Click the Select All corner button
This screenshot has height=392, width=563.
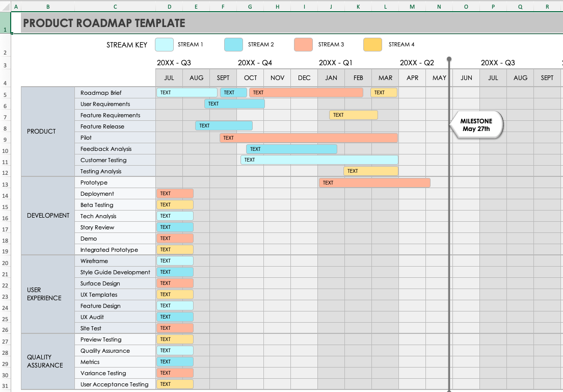click(x=5, y=7)
